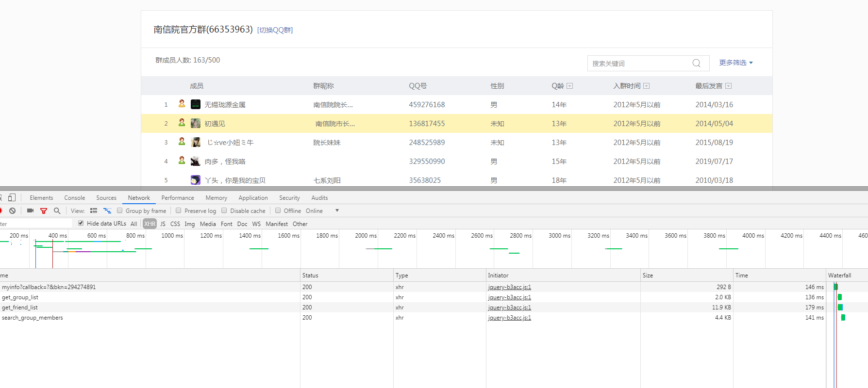This screenshot has width=868, height=388.
Task: Switch to the Console tab
Action: click(x=74, y=198)
